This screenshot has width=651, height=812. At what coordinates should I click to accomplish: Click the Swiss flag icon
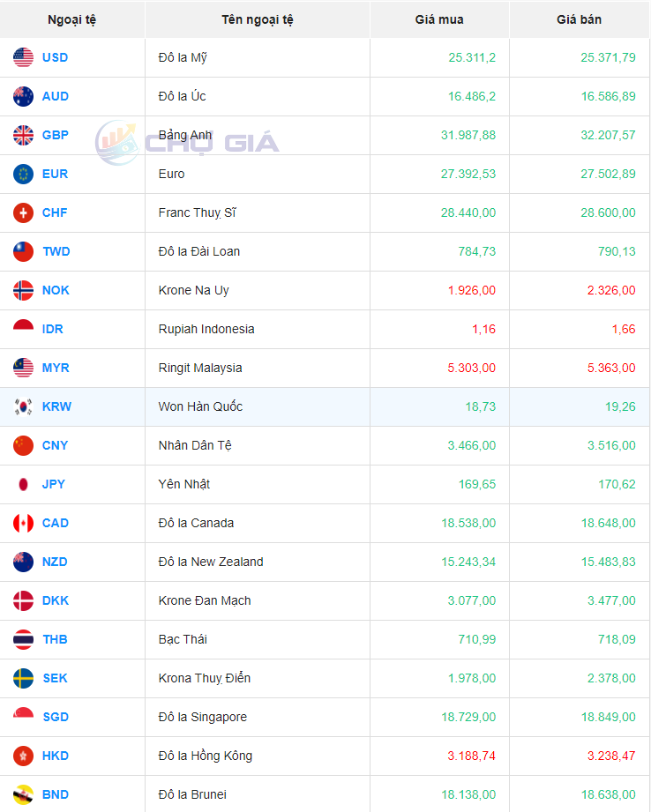click(x=24, y=213)
